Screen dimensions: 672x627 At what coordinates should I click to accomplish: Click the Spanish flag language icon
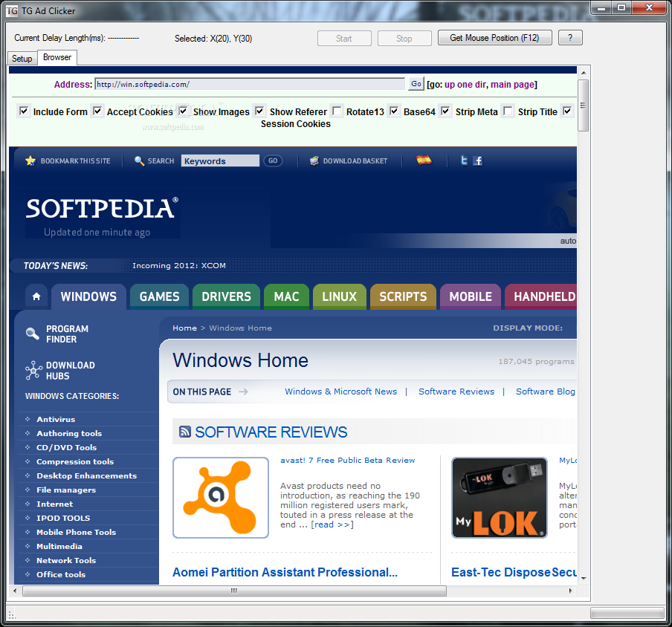point(424,160)
